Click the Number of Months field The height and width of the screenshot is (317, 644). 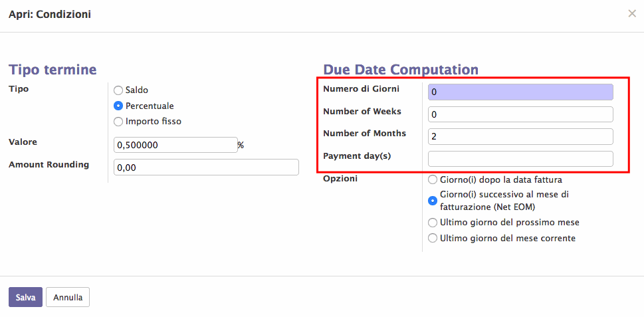click(520, 137)
